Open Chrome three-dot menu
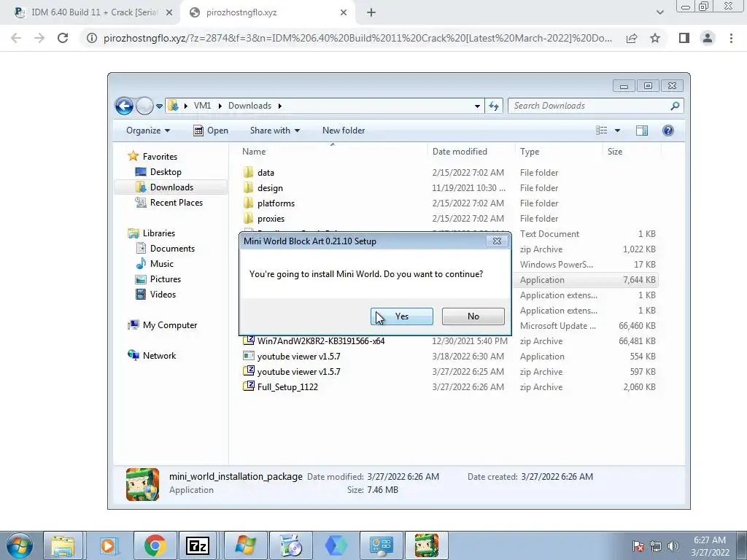The image size is (747, 560). coord(731,38)
